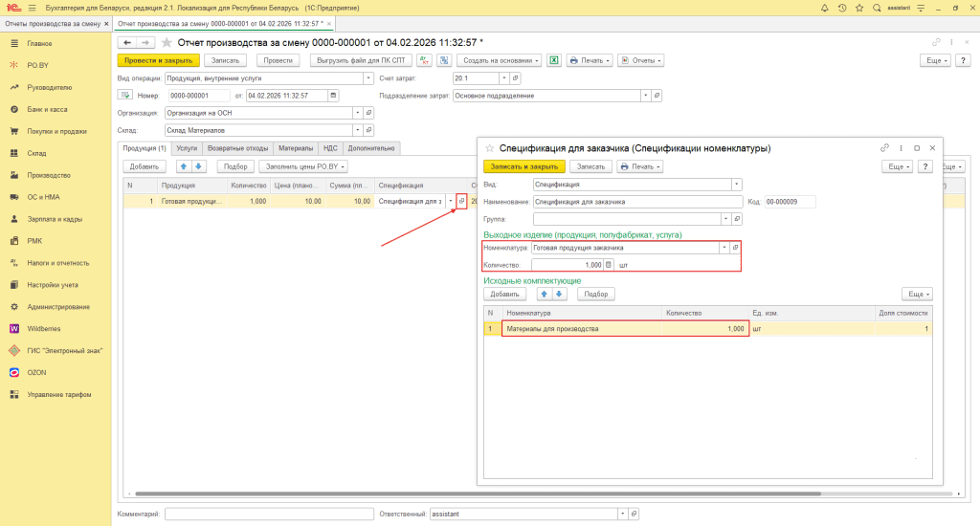
Task: Open the Вид dropdown in specification
Action: pyautogui.click(x=736, y=184)
